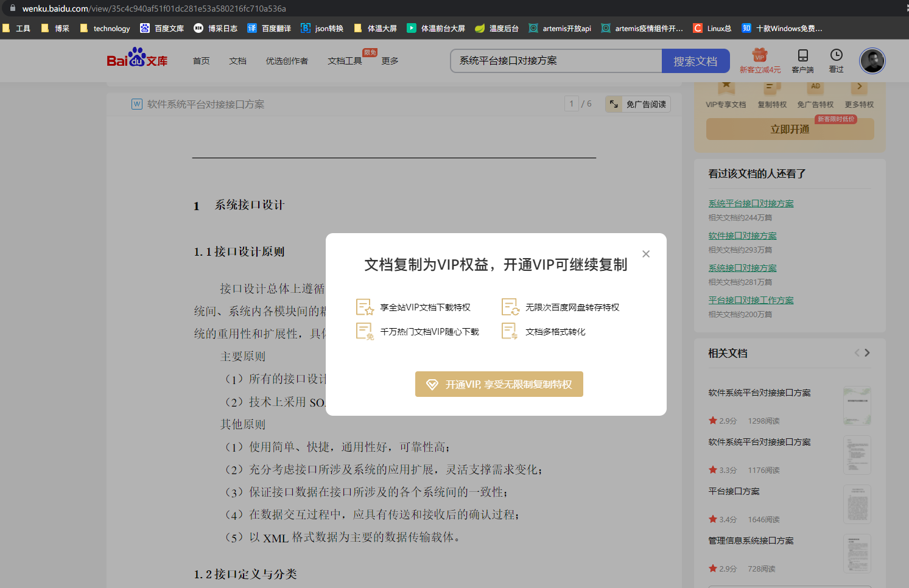Click the site lock security icon
The height and width of the screenshot is (588, 909).
12,8
